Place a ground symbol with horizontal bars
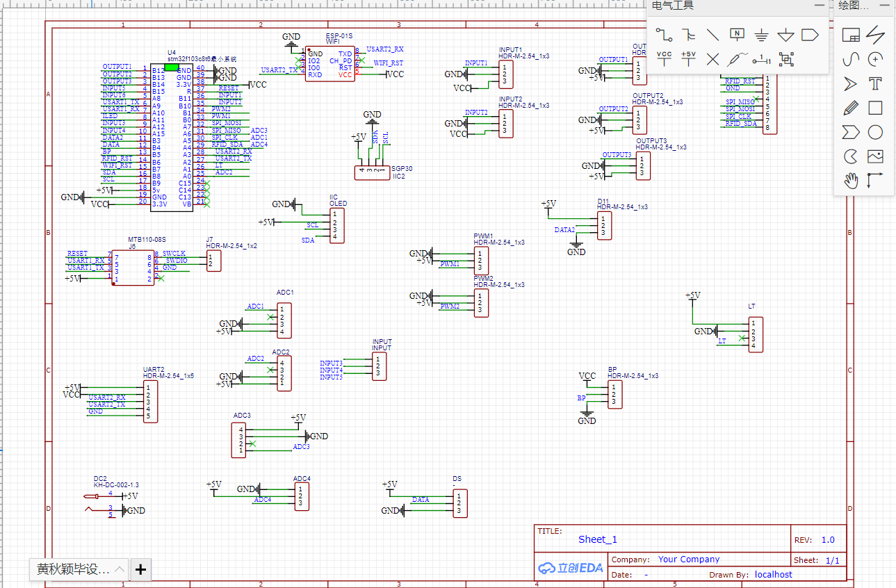The width and height of the screenshot is (896, 588). (762, 35)
